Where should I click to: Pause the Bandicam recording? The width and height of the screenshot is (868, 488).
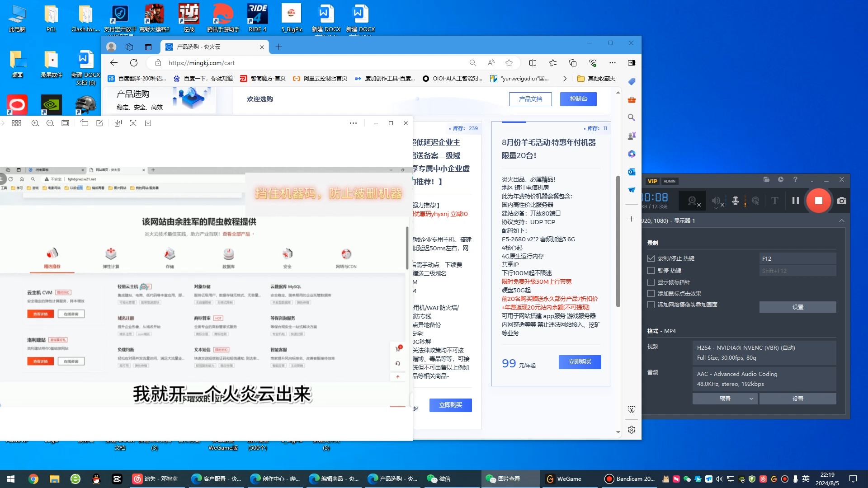(x=796, y=201)
